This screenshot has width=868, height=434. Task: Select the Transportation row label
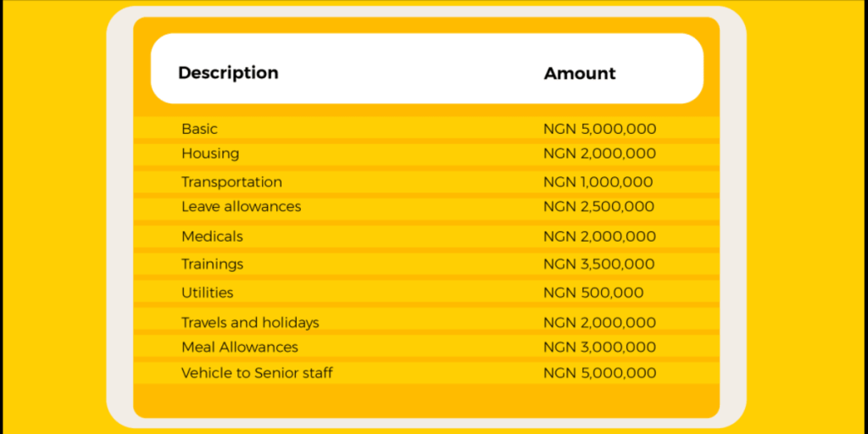231,182
